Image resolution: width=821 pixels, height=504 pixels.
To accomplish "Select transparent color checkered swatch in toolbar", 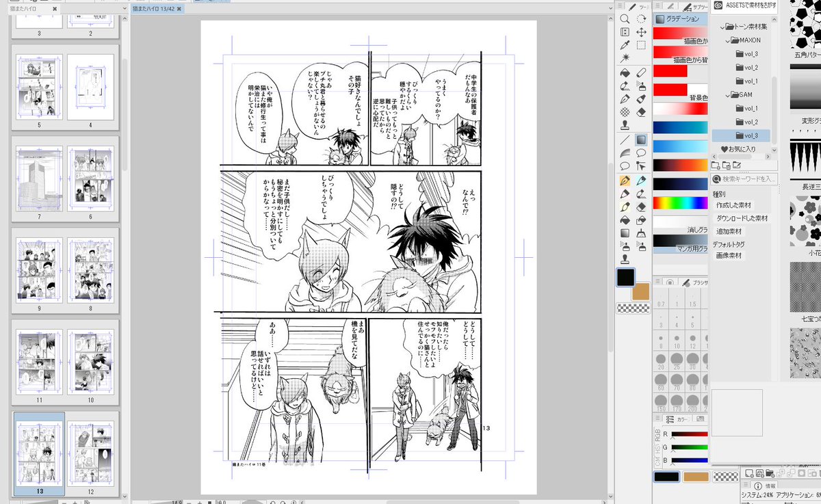I will pos(633,308).
